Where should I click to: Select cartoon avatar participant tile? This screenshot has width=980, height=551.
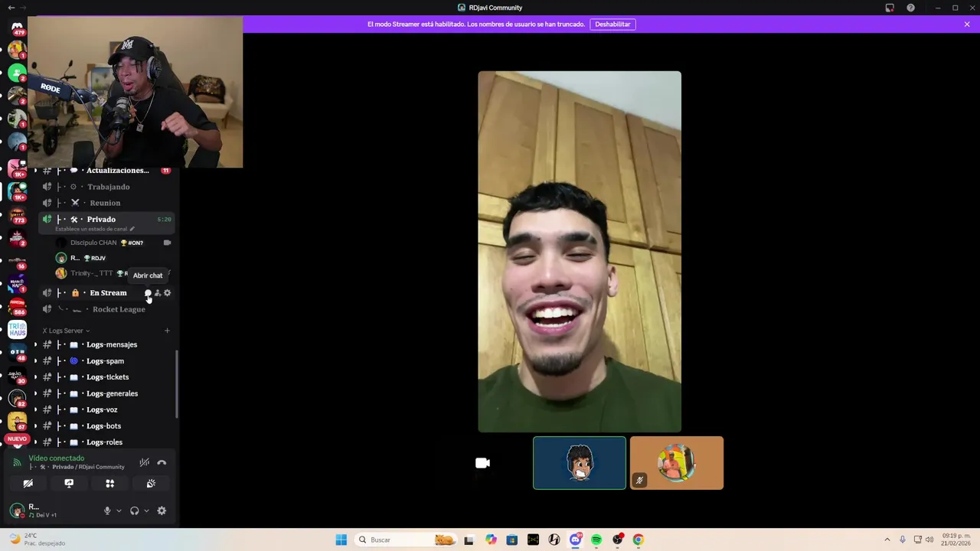tap(580, 463)
